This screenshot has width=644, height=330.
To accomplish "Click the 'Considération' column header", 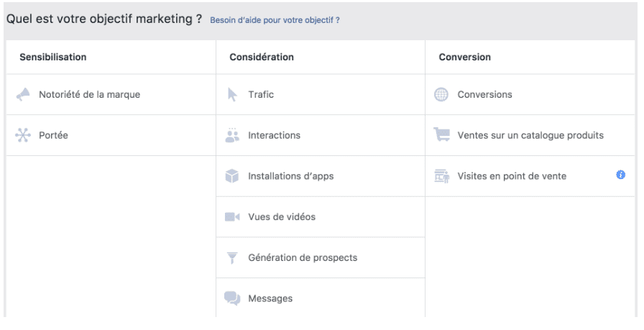I will point(262,58).
